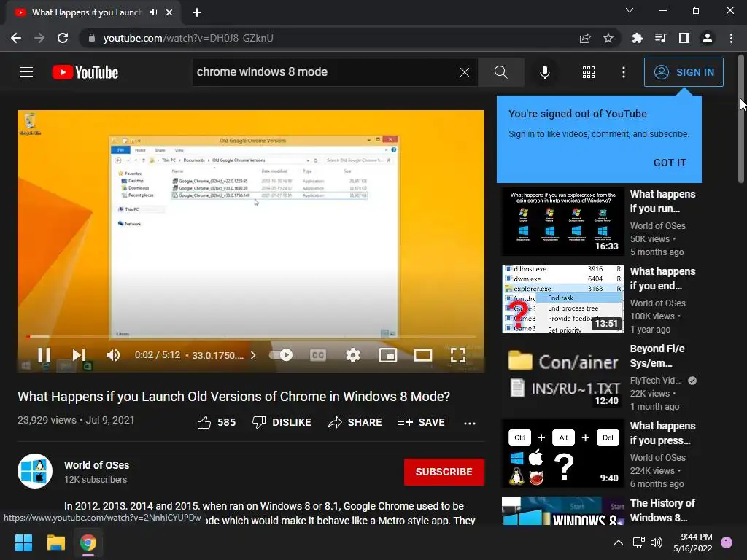Viewport: 747px width, 560px height.
Task: Go to the YouTube home logo
Action: click(85, 72)
